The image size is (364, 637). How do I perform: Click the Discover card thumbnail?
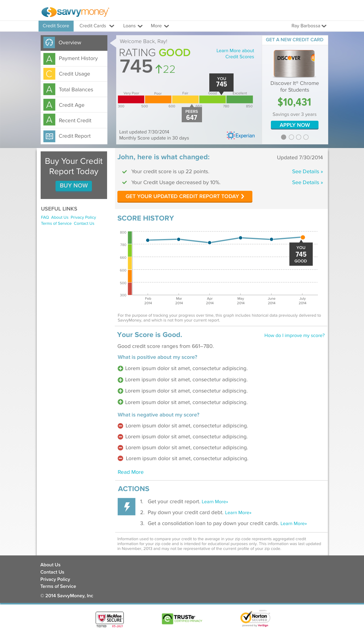(294, 63)
